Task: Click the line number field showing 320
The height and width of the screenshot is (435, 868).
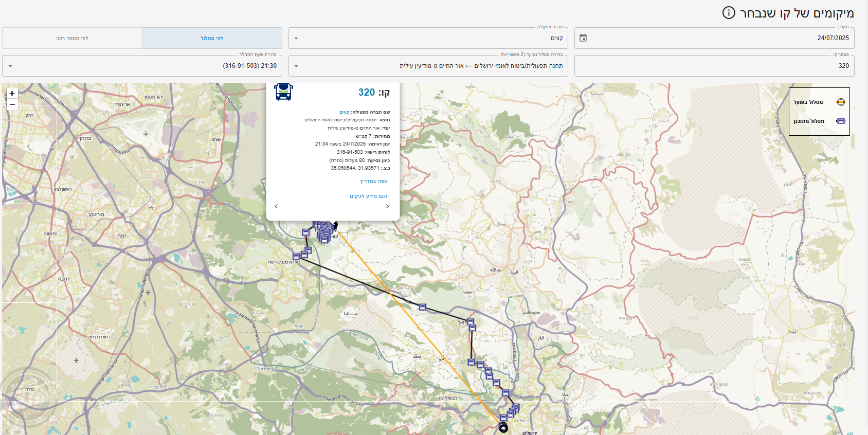Action: click(714, 66)
